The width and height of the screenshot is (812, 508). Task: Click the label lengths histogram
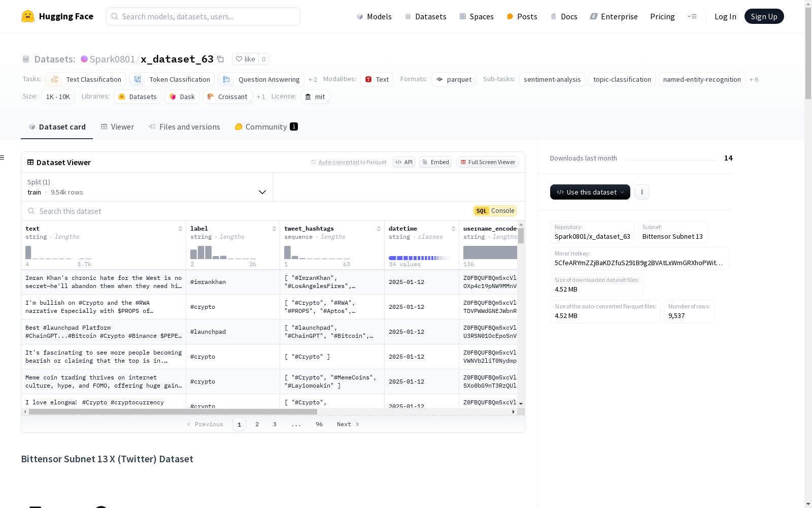[x=223, y=252]
